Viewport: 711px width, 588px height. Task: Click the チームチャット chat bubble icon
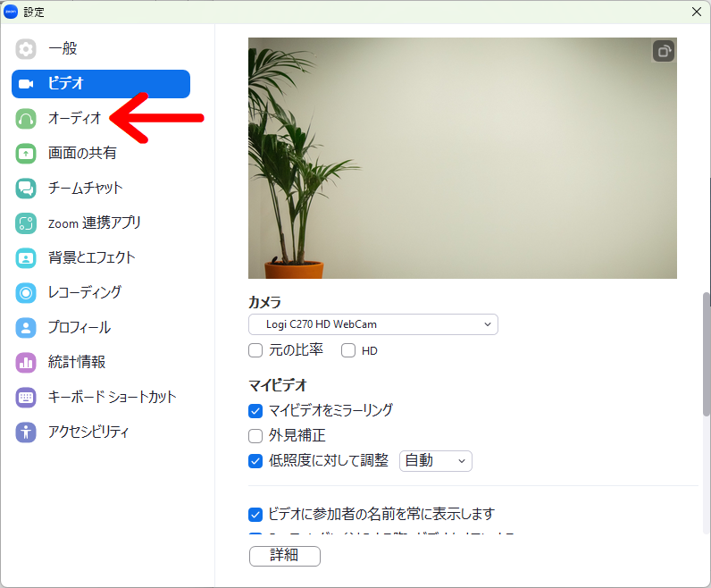[x=26, y=189]
